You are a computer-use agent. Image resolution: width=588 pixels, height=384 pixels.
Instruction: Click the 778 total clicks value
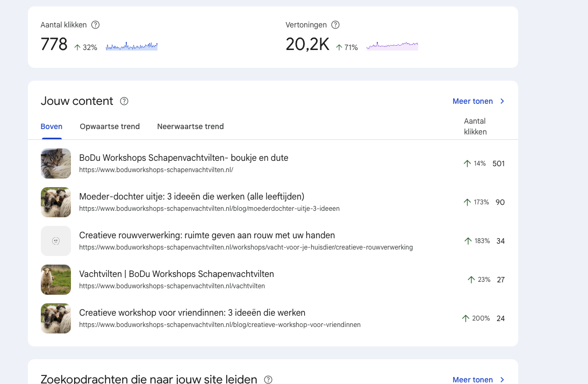click(54, 44)
